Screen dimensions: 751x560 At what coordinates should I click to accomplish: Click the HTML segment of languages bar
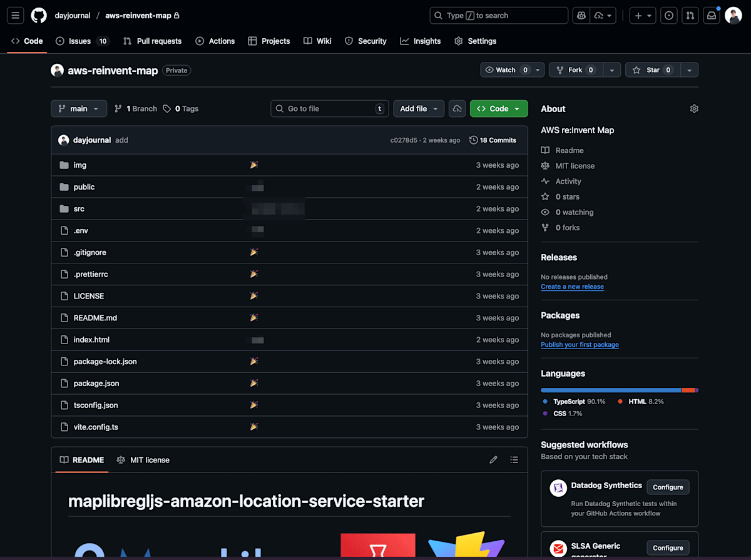click(x=688, y=390)
